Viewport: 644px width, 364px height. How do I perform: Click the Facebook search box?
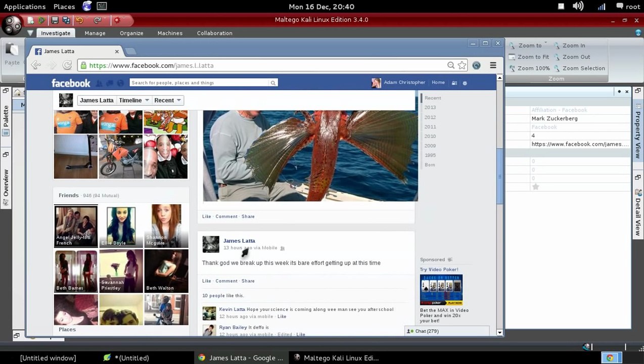[200, 83]
